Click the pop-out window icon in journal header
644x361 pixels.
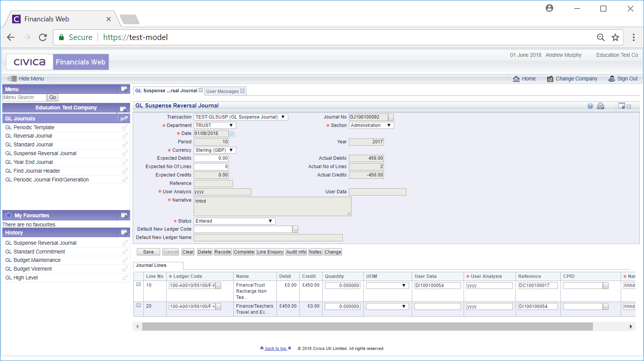click(x=622, y=106)
